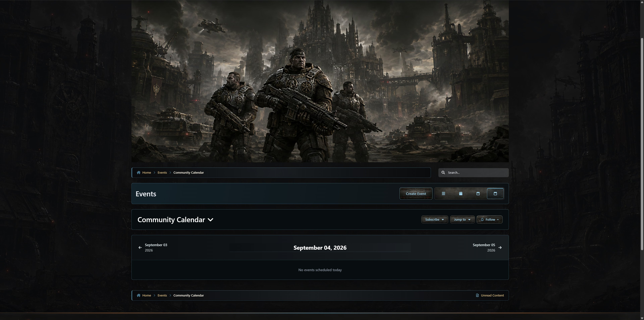Click the page vertical scrollbar thumb
This screenshot has height=320, width=644.
[x=642, y=144]
